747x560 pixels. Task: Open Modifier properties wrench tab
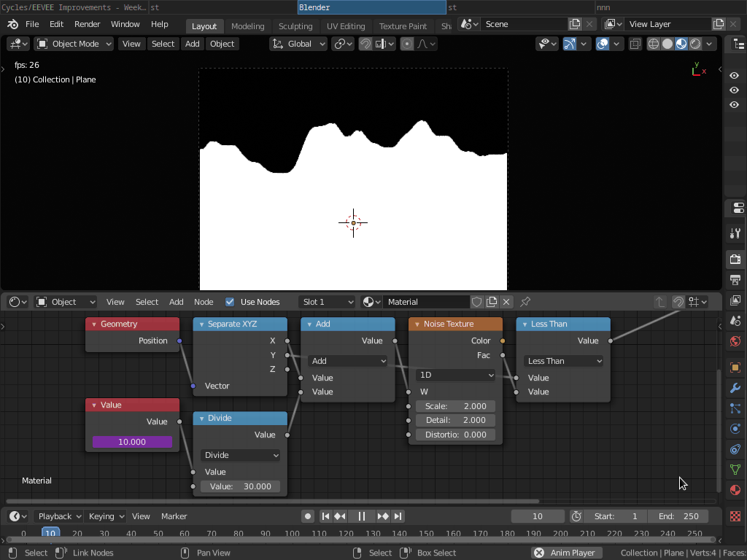click(735, 388)
